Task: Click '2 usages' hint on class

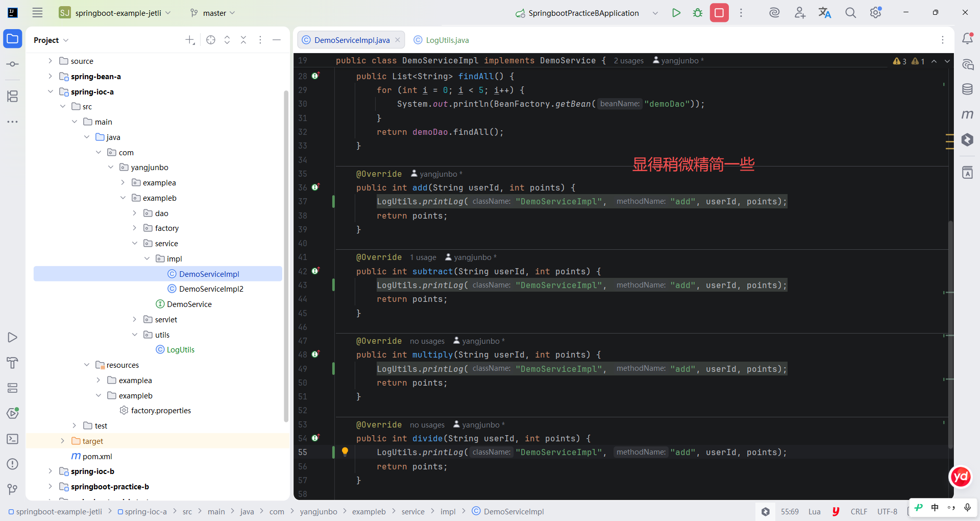Action: [x=629, y=61]
